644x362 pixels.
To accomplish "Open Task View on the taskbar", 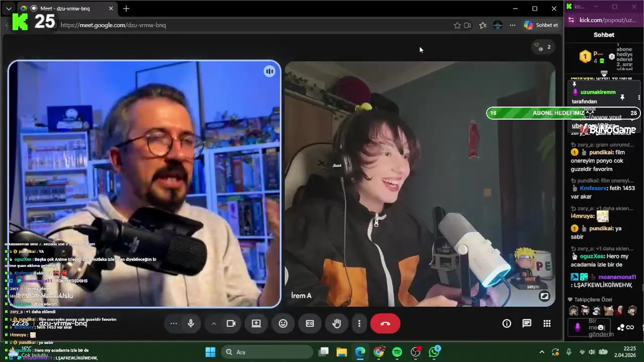I will 324,352.
